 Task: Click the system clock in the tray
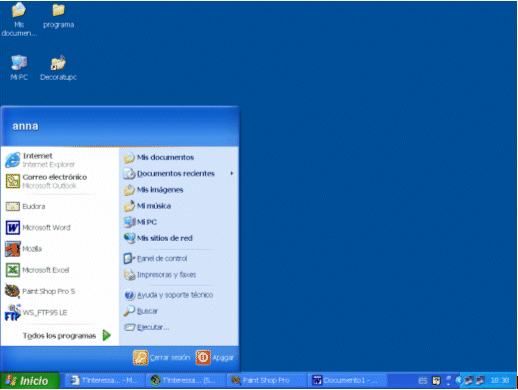click(500, 380)
